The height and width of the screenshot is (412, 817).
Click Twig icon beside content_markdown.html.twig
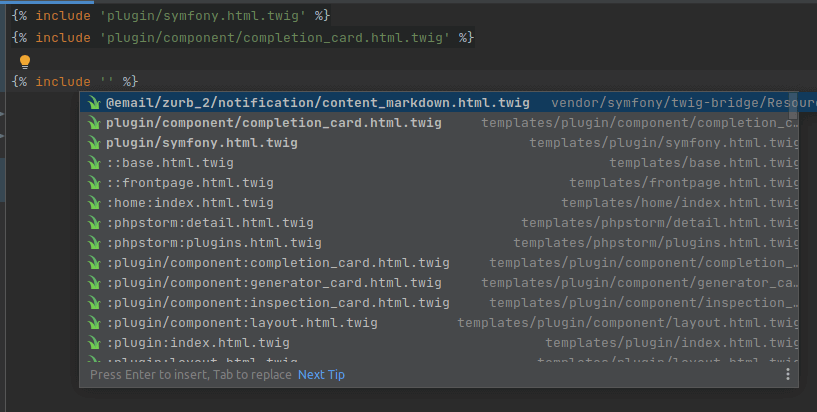click(x=94, y=103)
